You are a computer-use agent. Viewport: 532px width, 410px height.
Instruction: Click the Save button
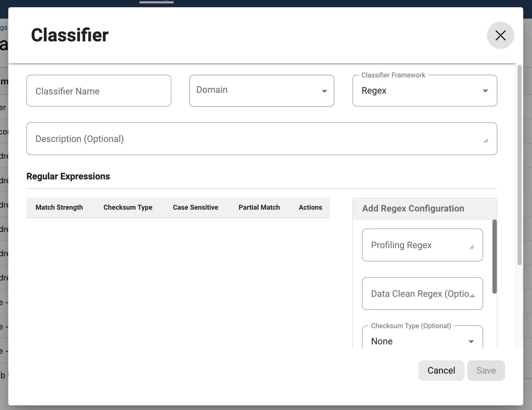click(486, 370)
